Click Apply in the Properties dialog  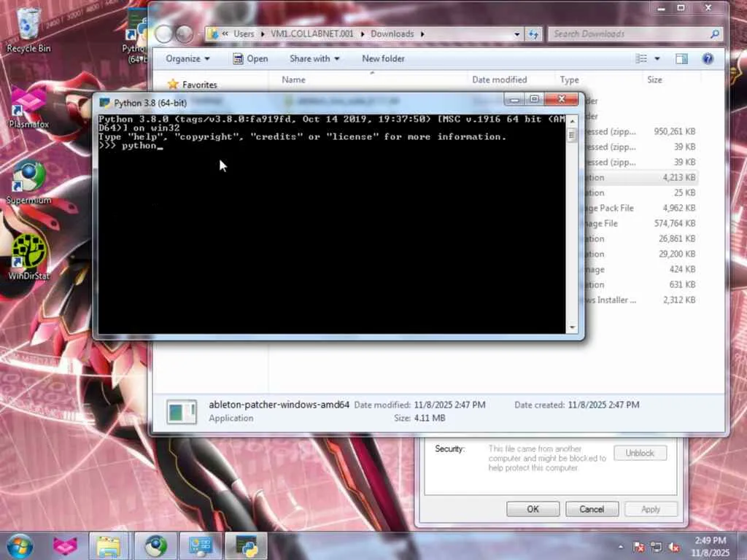[650, 509]
